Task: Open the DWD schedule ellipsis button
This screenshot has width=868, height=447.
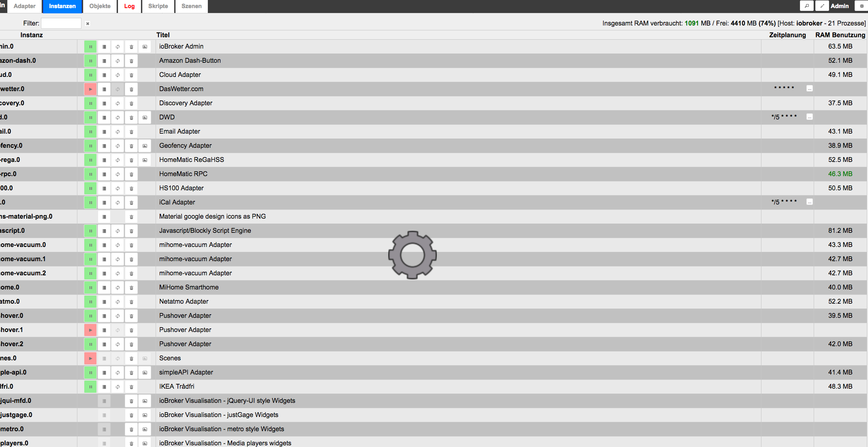Action: point(809,117)
